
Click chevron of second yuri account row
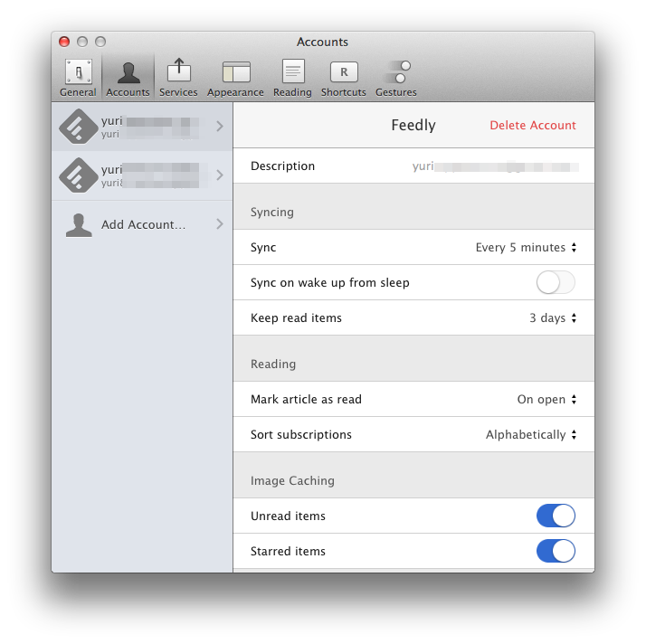point(220,175)
